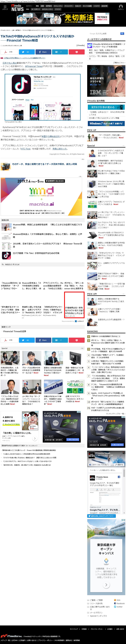Viewport: 126px width, 644px height.
Task: Click the ログイン user icon
Action: pyautogui.click(x=121, y=7)
